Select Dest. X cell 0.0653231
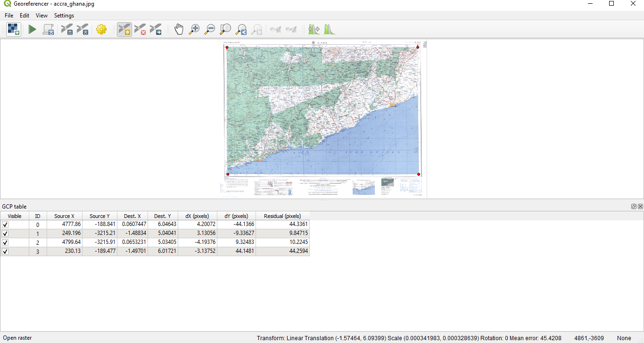644x343 pixels. click(132, 243)
